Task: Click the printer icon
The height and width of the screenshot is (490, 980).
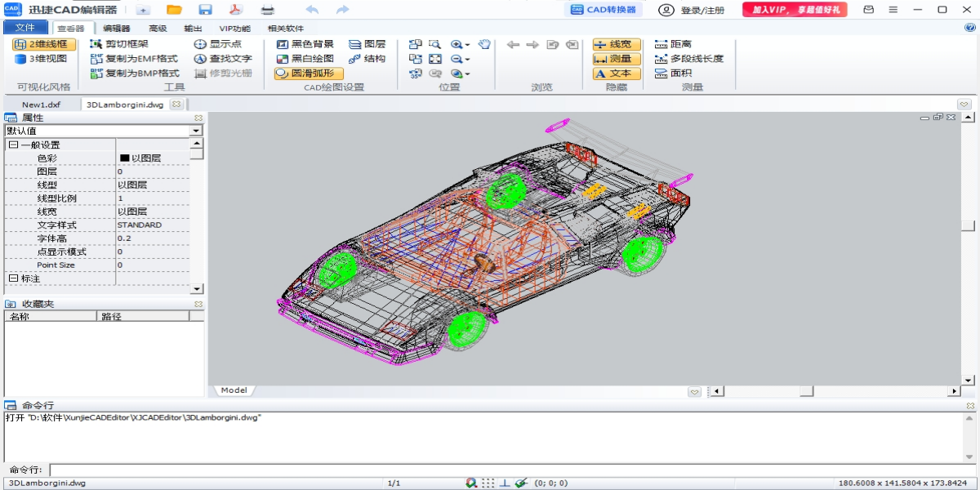Action: 267,10
